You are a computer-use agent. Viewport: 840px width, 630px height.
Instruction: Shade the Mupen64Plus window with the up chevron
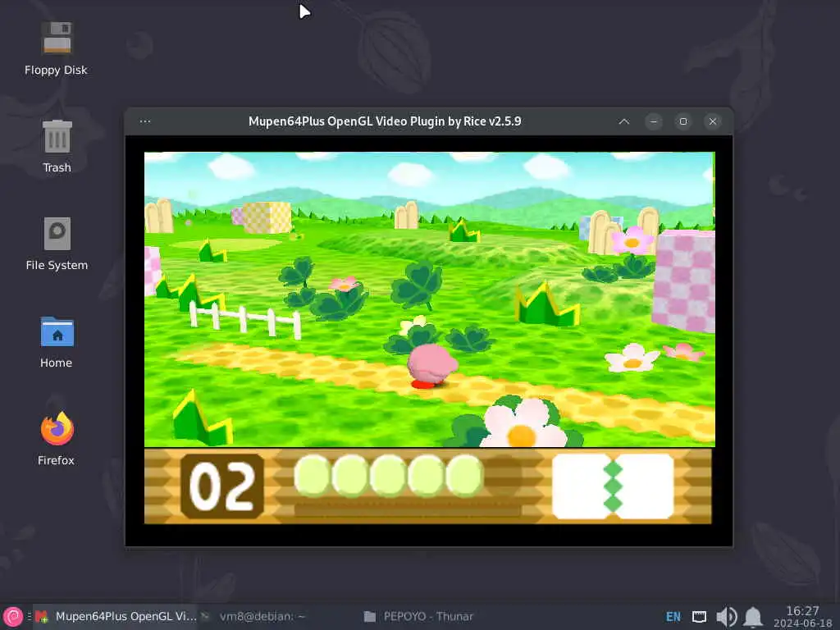pyautogui.click(x=624, y=121)
